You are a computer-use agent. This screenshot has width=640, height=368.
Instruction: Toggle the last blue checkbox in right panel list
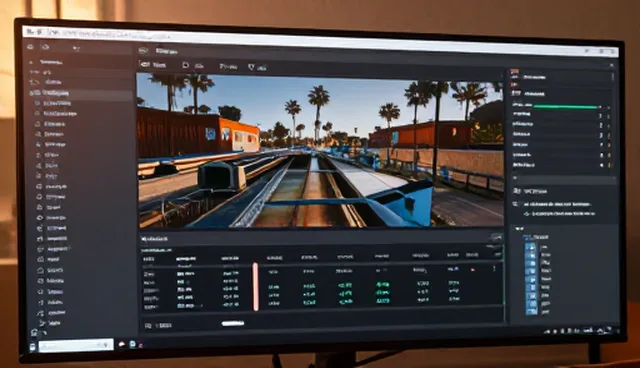point(531,311)
